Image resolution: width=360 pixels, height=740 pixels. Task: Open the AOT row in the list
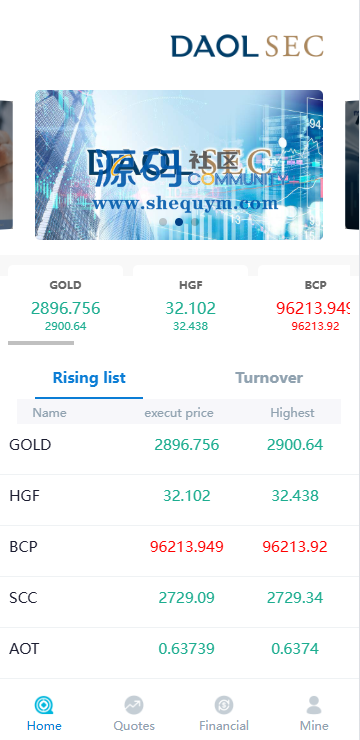point(180,649)
